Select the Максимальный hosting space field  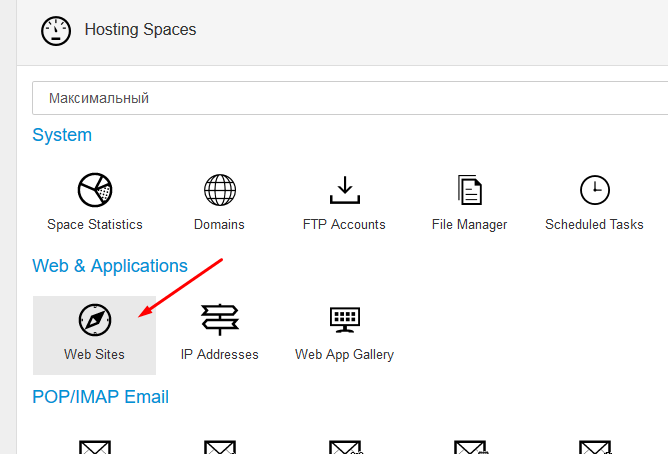350,98
